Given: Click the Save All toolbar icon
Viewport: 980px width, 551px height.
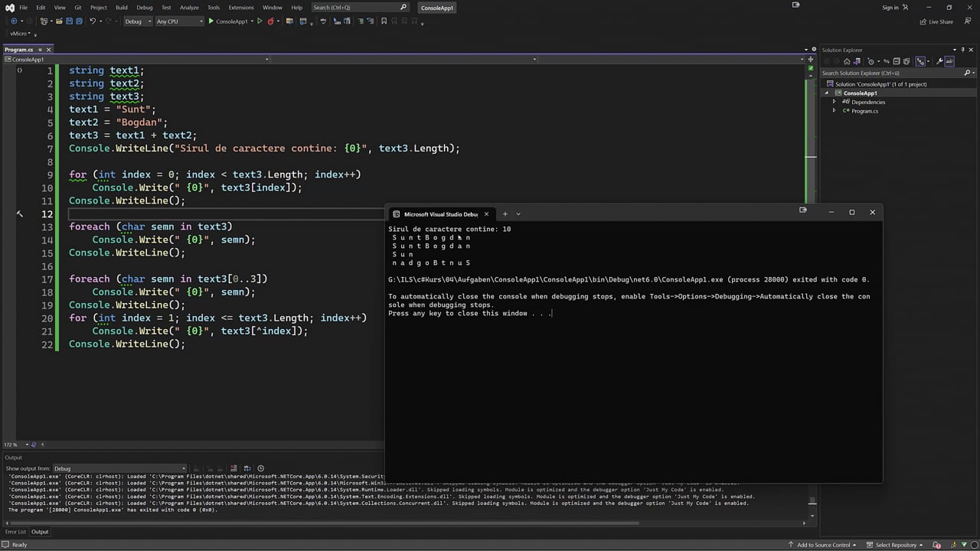Looking at the screenshot, I should (79, 21).
